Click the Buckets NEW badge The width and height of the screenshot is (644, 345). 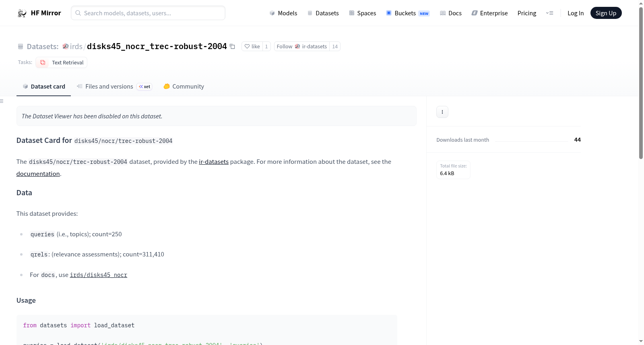pyautogui.click(x=424, y=14)
